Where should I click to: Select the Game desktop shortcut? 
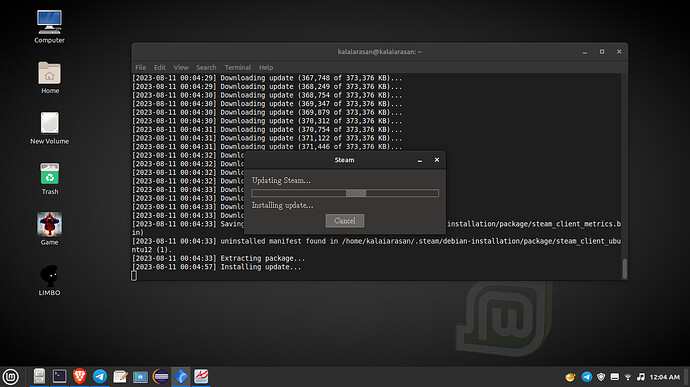[49, 229]
